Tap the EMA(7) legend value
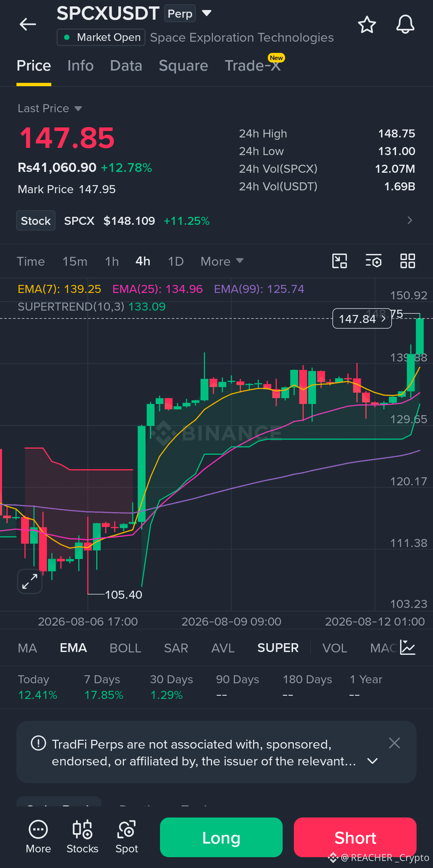Screen dimensions: 433x868 tap(59, 289)
